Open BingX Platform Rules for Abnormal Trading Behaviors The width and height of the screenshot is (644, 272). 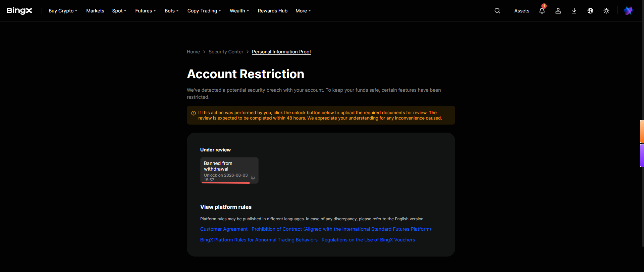[259, 240]
